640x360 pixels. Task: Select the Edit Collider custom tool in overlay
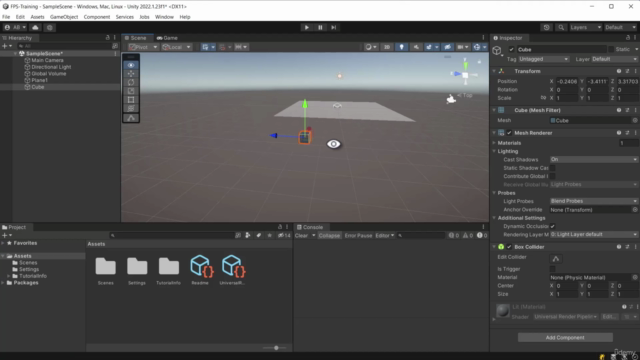tap(131, 118)
